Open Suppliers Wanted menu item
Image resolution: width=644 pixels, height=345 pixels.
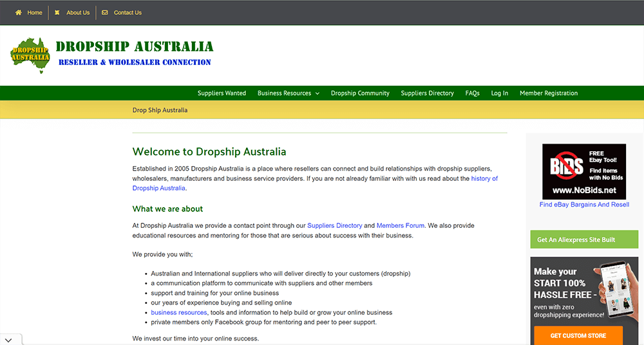[x=222, y=93]
